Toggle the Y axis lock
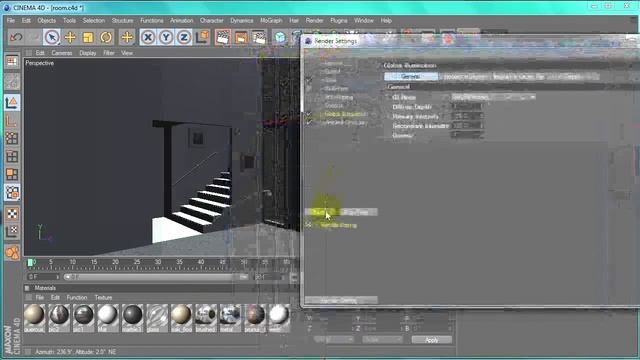The height and width of the screenshot is (360, 640). [x=166, y=38]
